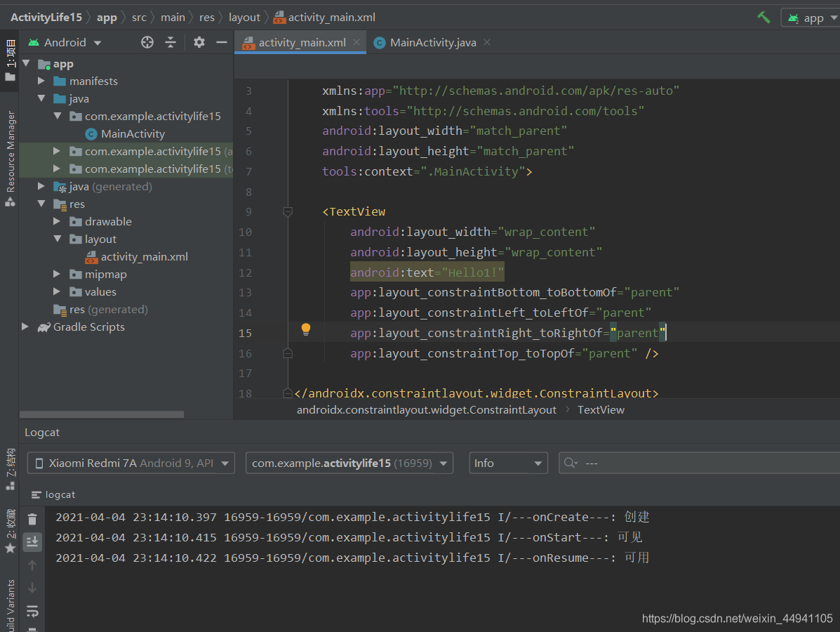Toggle the scroll to end logcat icon
The height and width of the screenshot is (632, 840).
[x=32, y=542]
